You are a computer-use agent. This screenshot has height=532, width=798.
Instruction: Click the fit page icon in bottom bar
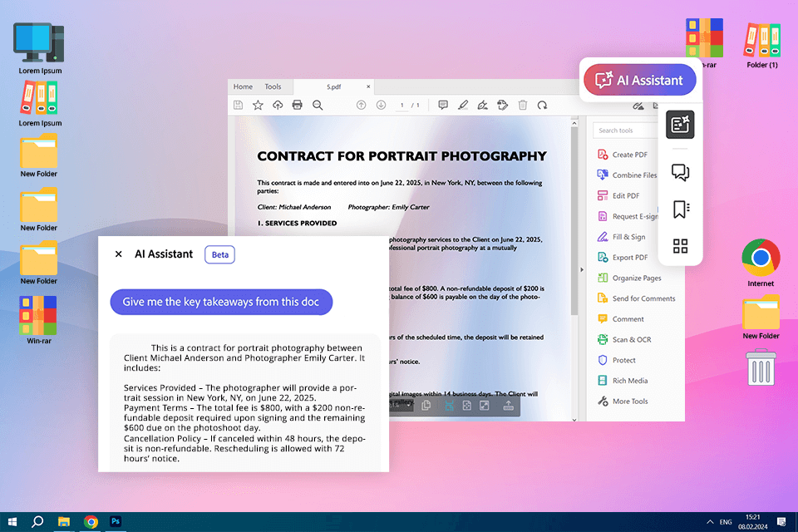466,406
